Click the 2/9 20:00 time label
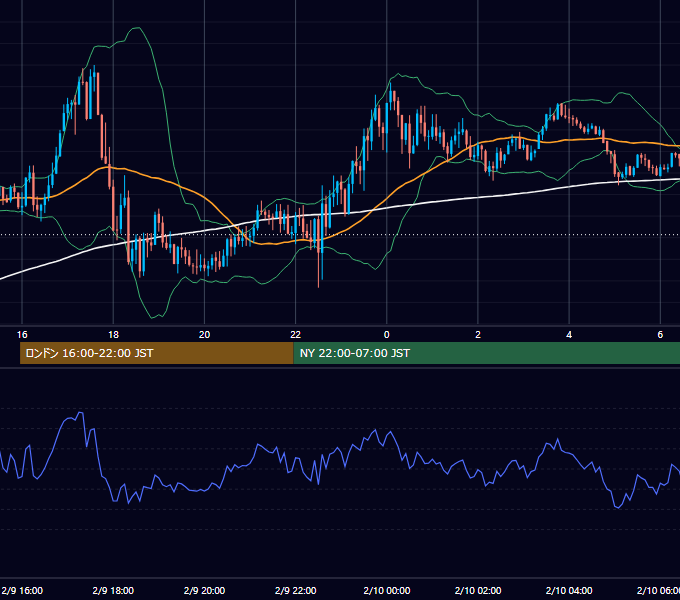This screenshot has height=600, width=680. 204,590
